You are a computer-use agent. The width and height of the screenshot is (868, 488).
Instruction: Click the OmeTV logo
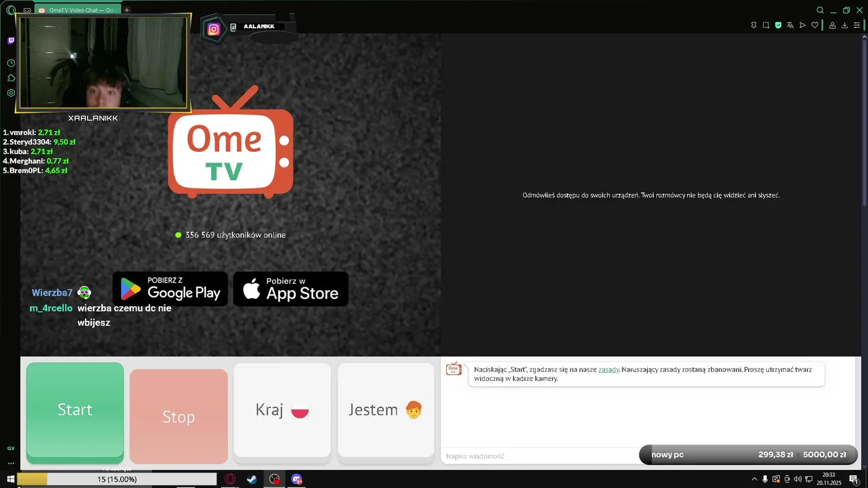coord(231,142)
